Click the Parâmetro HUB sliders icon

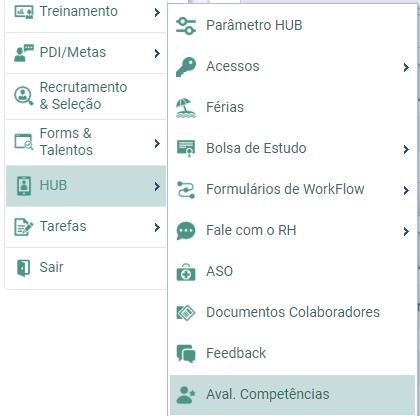pyautogui.click(x=186, y=26)
